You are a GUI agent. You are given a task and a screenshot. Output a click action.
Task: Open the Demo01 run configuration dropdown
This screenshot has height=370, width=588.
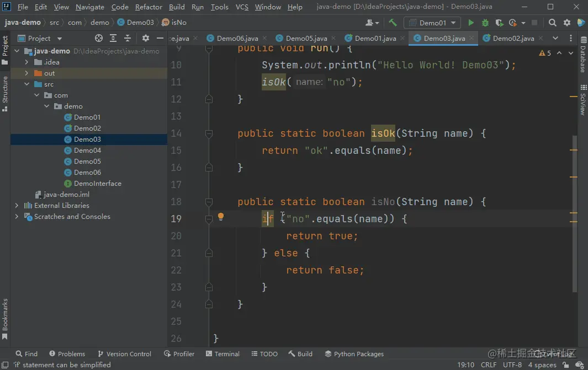point(432,23)
